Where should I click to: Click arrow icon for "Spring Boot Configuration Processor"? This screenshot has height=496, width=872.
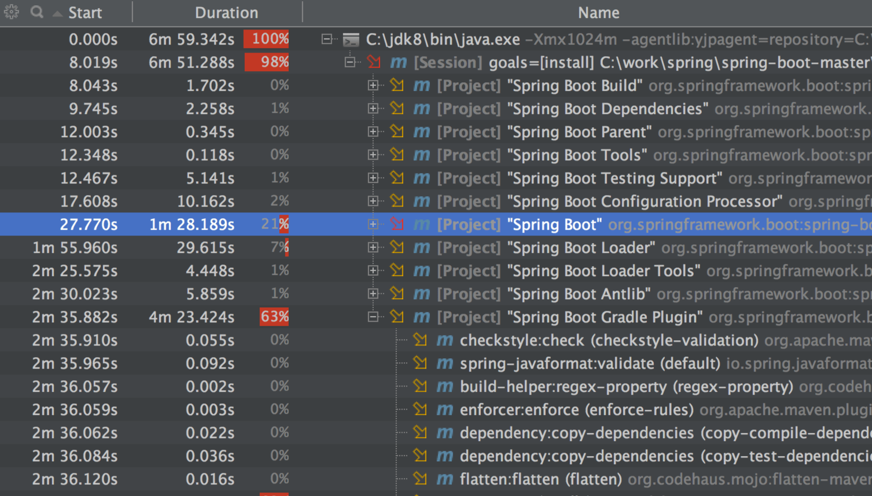point(397,201)
